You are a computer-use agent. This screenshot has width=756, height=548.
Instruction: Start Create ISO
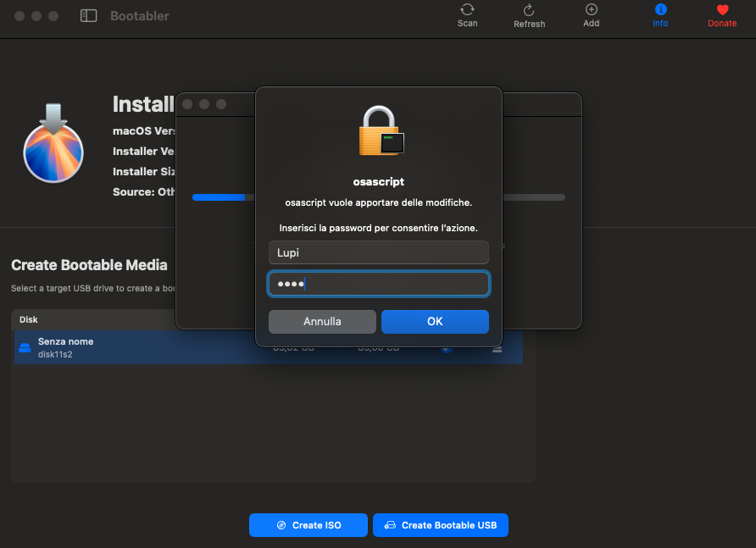(x=309, y=525)
